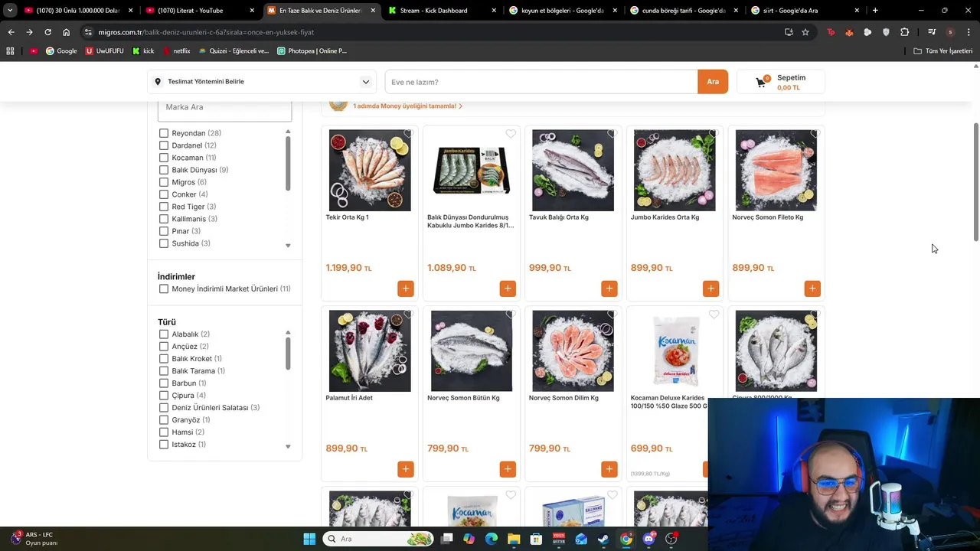
Task: Click the browser address bar URL
Action: coord(205,32)
